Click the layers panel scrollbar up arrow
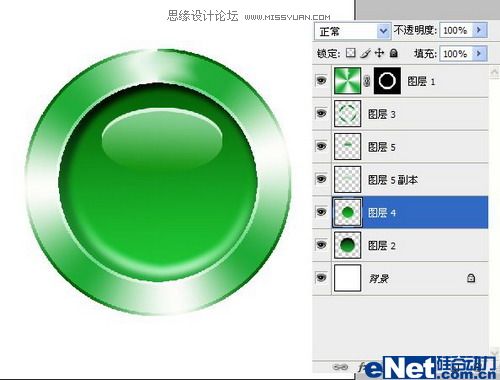 click(494, 72)
